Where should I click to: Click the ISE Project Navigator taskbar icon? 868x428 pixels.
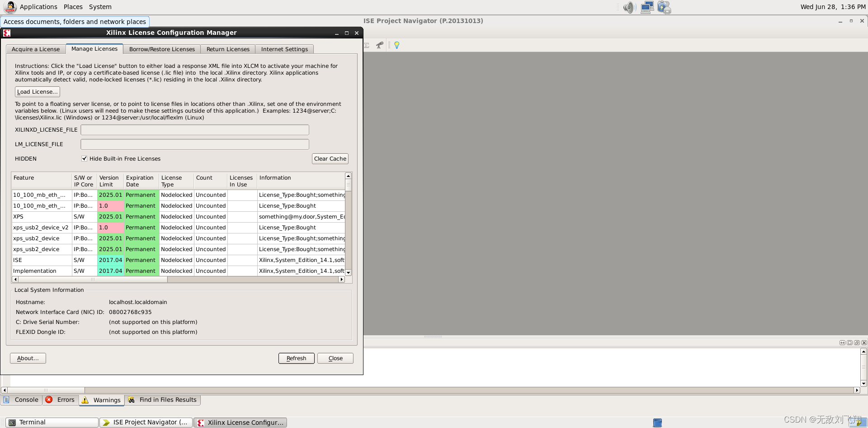pos(106,422)
